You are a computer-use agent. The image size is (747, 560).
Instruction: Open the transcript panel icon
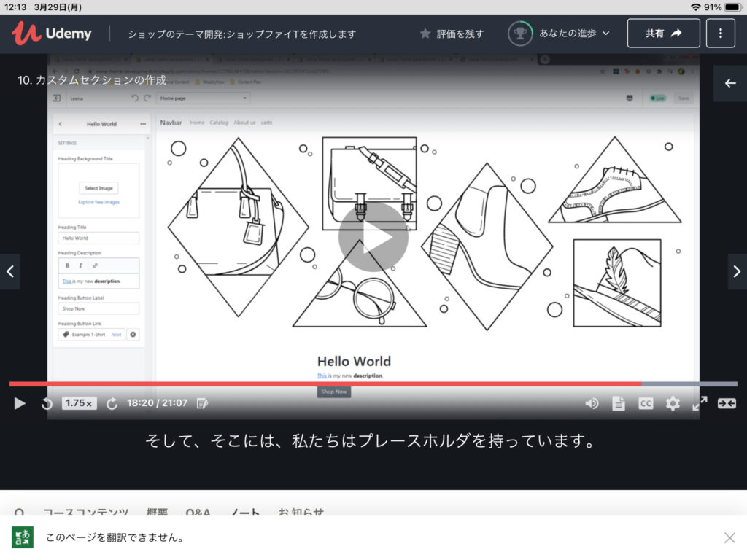point(619,403)
